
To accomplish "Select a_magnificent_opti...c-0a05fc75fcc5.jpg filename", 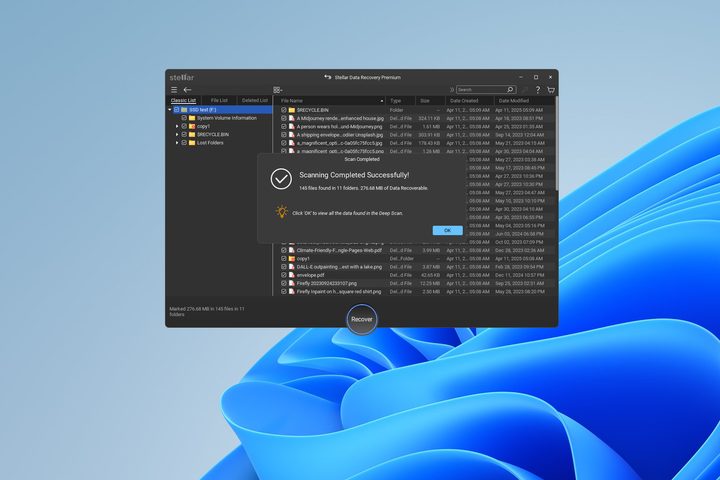I will [339, 143].
